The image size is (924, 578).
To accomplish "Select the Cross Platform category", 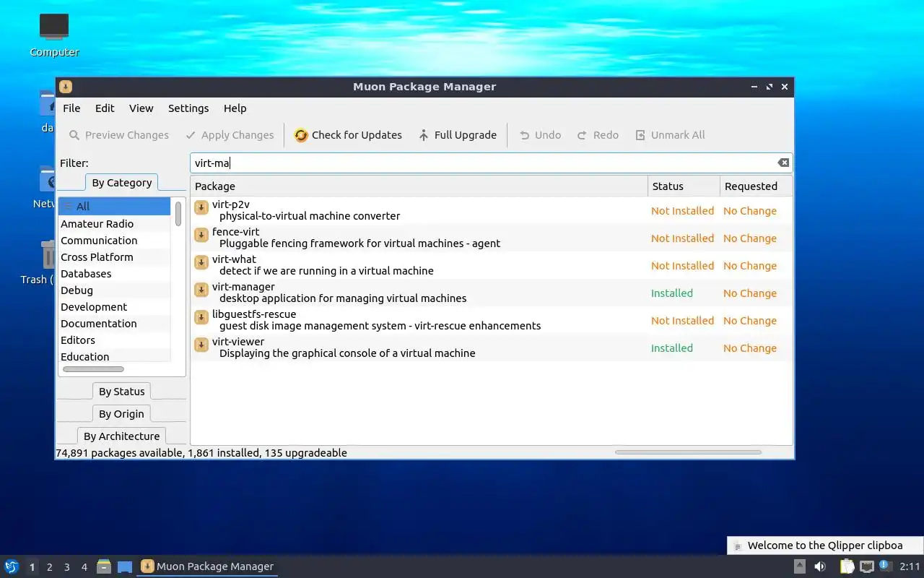I will coord(115,257).
